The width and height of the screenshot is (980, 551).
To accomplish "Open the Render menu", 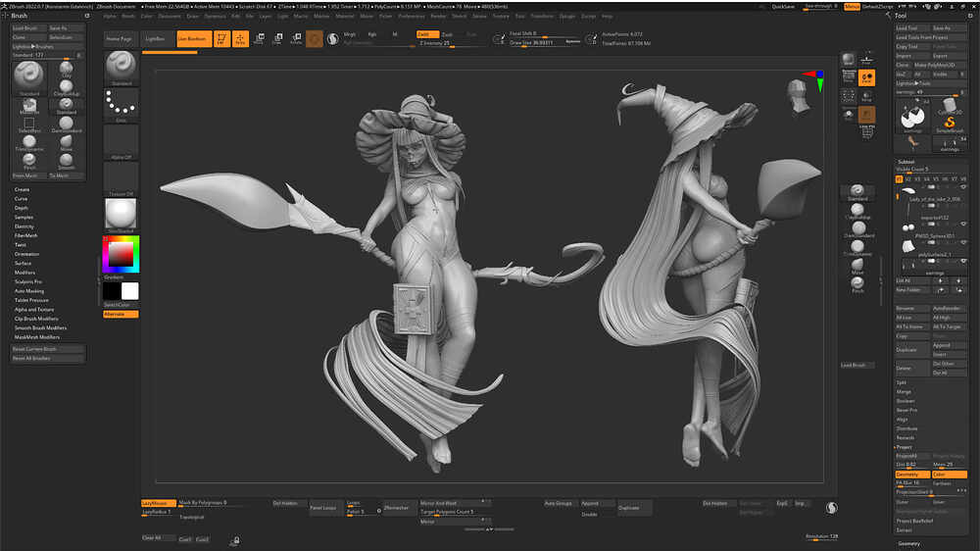I will [x=439, y=17].
